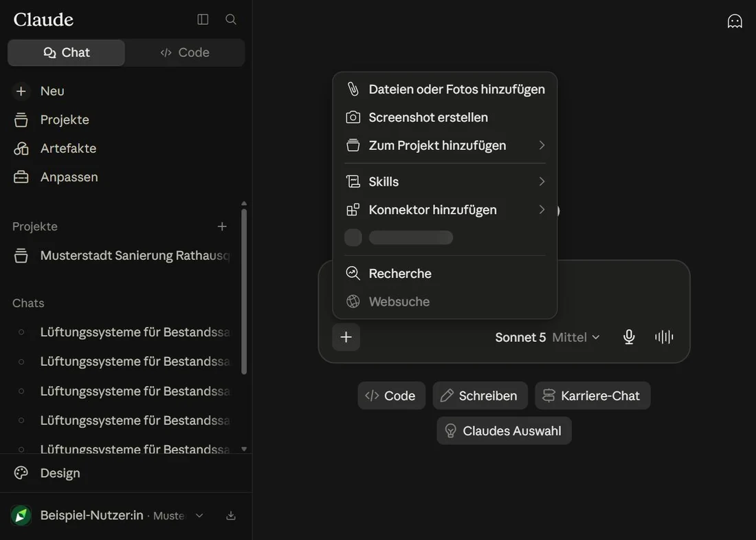
Task: Click the plus icon next to Neu
Action: [x=21, y=91]
